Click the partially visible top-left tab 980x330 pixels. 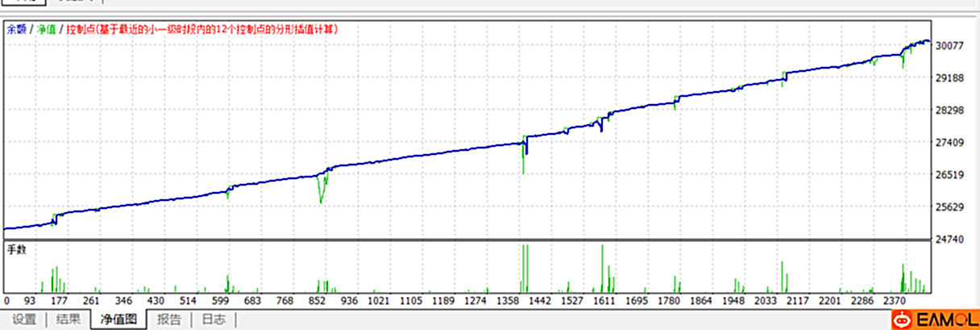[x=18, y=2]
